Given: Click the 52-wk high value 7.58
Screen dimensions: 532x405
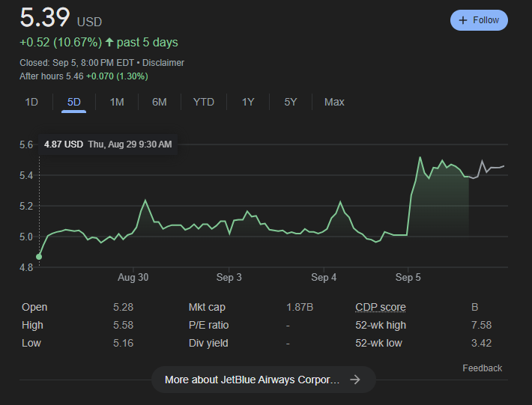Looking at the screenshot, I should [x=481, y=325].
